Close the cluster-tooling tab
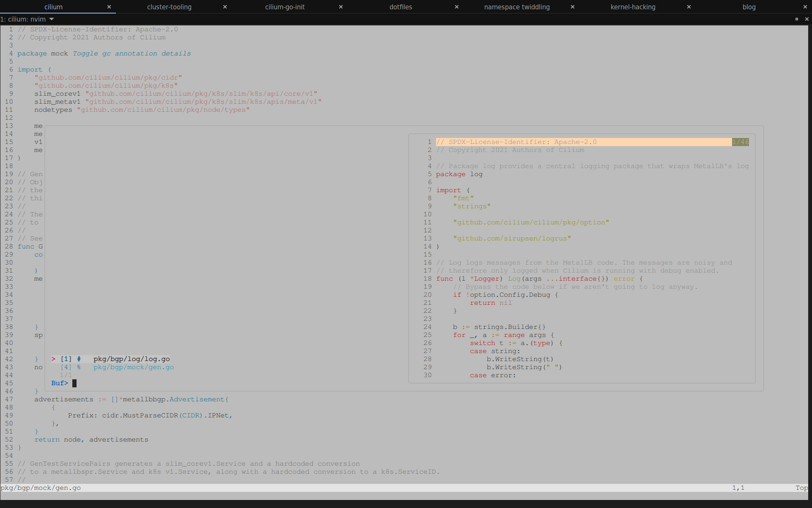The width and height of the screenshot is (812, 508). tap(225, 7)
